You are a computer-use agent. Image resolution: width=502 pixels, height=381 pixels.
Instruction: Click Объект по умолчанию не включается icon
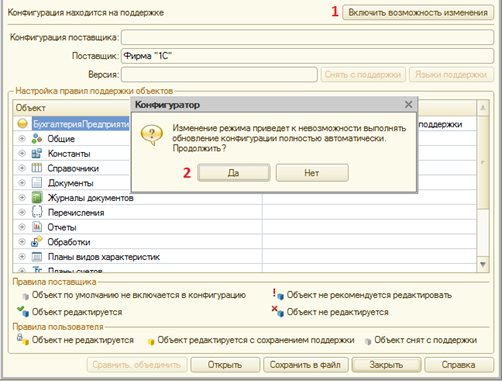point(25,296)
